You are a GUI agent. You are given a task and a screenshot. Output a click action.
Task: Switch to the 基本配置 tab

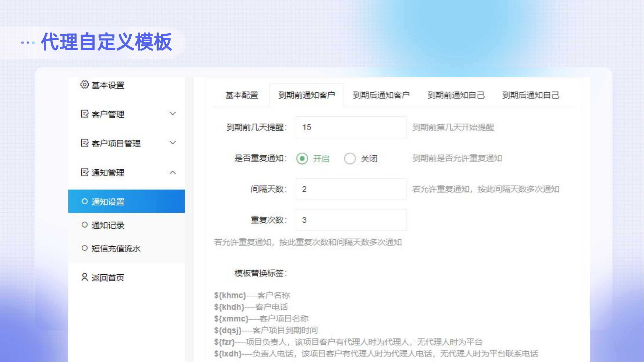point(241,95)
